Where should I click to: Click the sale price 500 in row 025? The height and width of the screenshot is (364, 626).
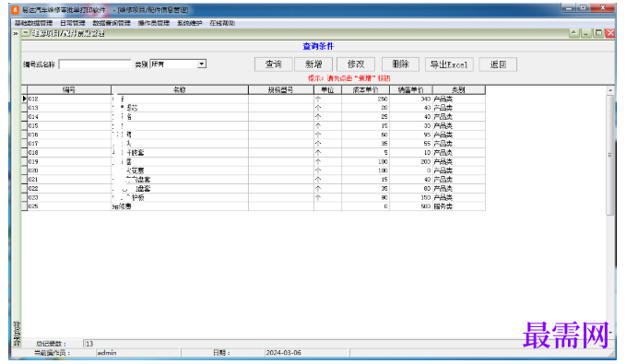[x=411, y=206]
